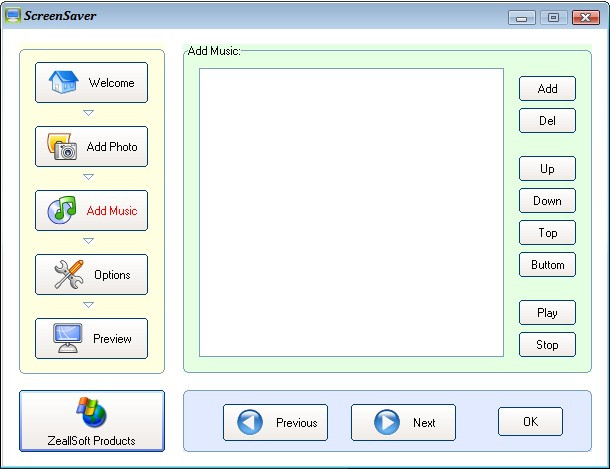Move selected music Up
This screenshot has width=610, height=469.
[547, 169]
